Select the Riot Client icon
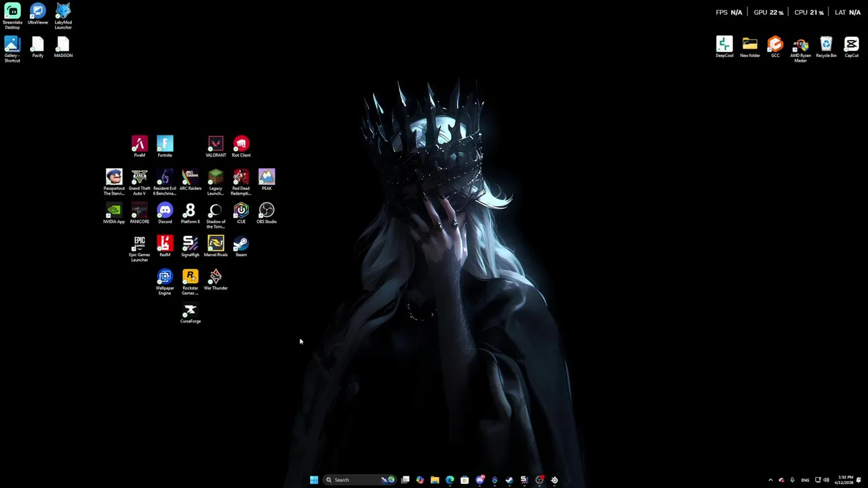 (241, 146)
